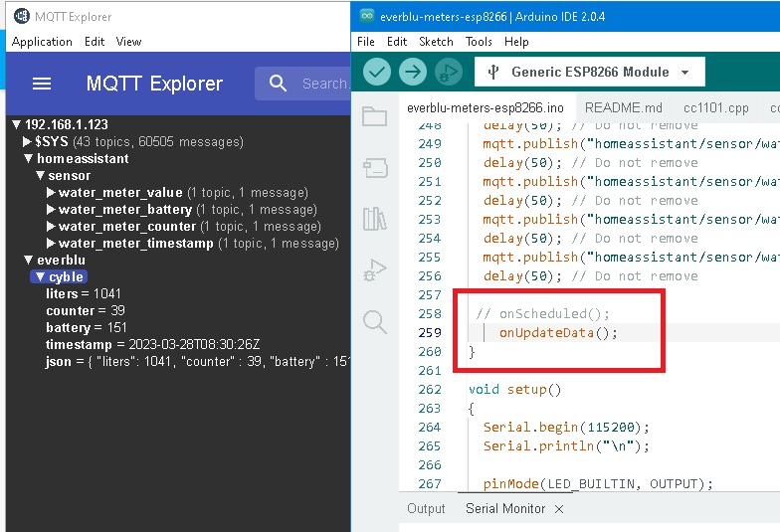This screenshot has width=780, height=532.
Task: Open Application menu in MQTT Explorer
Action: [42, 42]
